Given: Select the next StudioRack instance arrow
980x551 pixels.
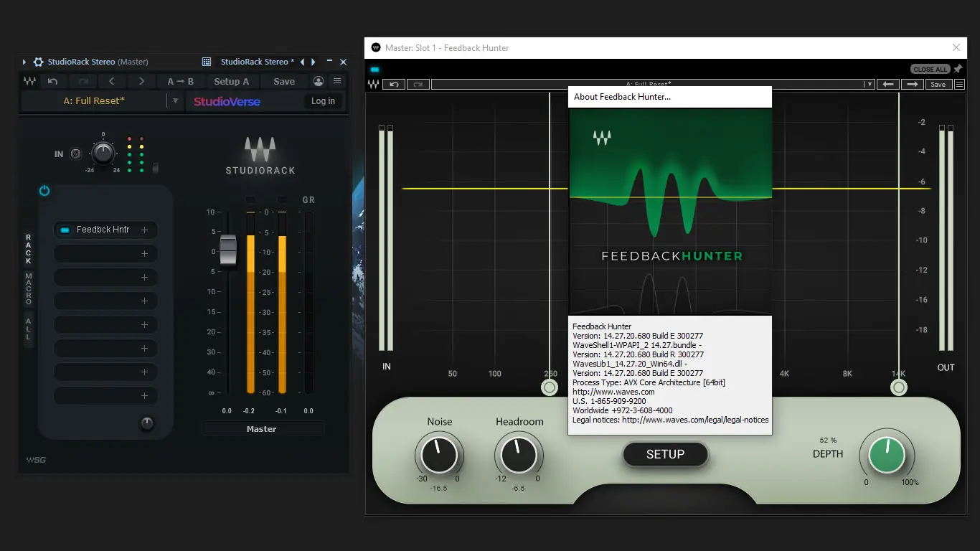Looking at the screenshot, I should point(314,62).
